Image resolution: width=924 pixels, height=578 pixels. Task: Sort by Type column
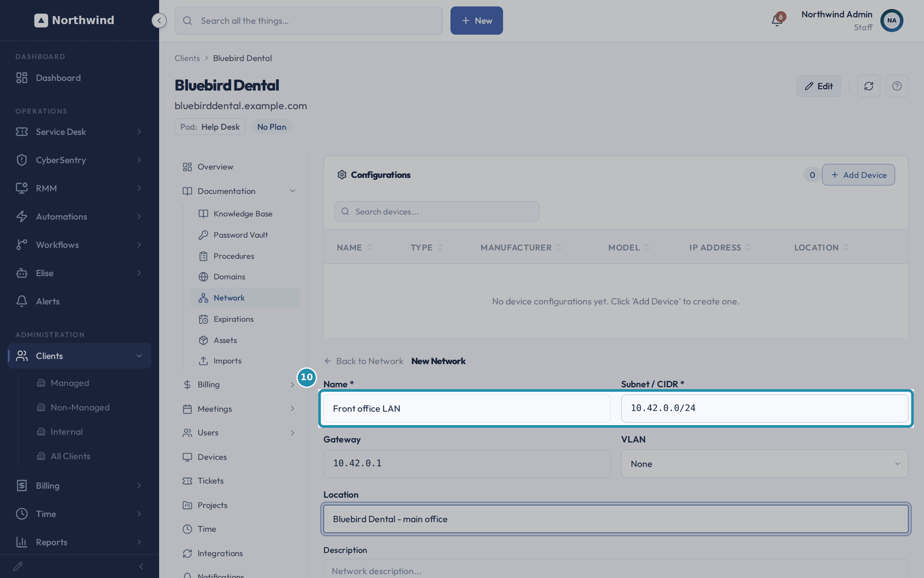(x=426, y=247)
